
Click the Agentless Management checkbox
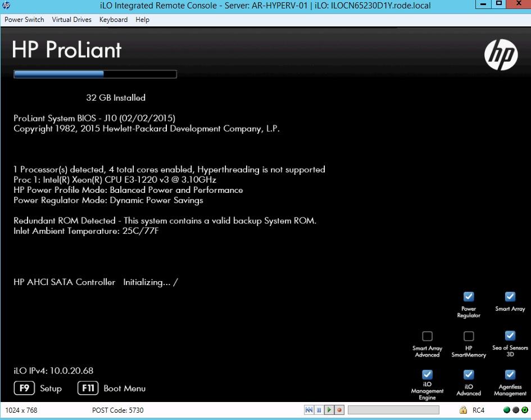(x=510, y=374)
